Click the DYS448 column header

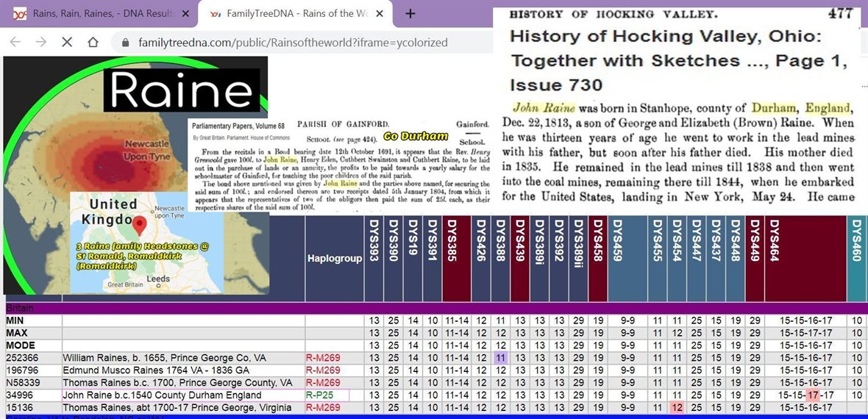735,259
